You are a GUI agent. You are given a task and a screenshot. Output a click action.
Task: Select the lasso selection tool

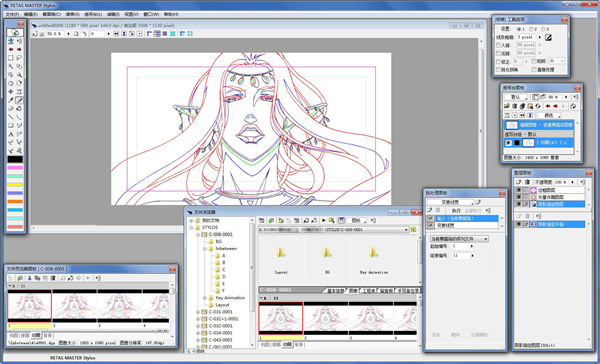coord(19,58)
